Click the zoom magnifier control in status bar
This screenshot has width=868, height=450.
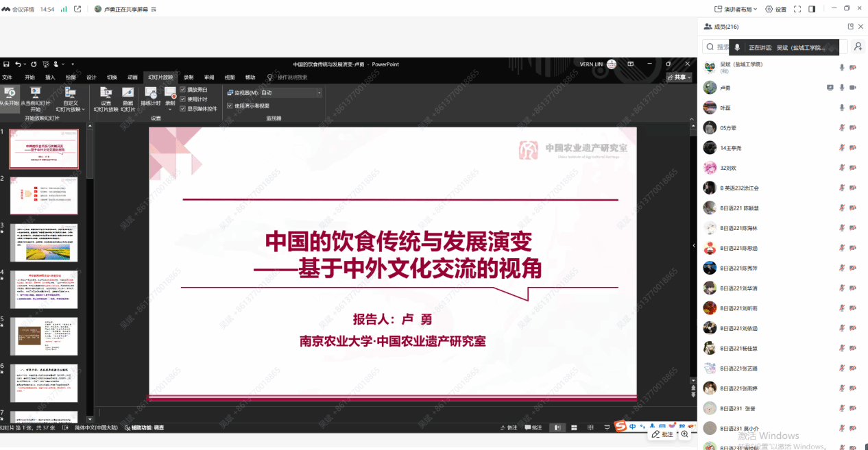(x=685, y=434)
